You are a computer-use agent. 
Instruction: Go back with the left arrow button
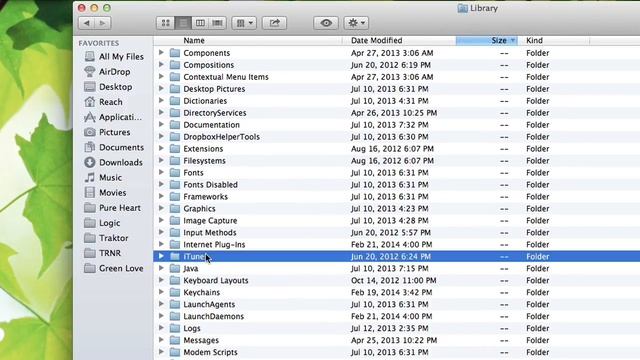tap(87, 23)
